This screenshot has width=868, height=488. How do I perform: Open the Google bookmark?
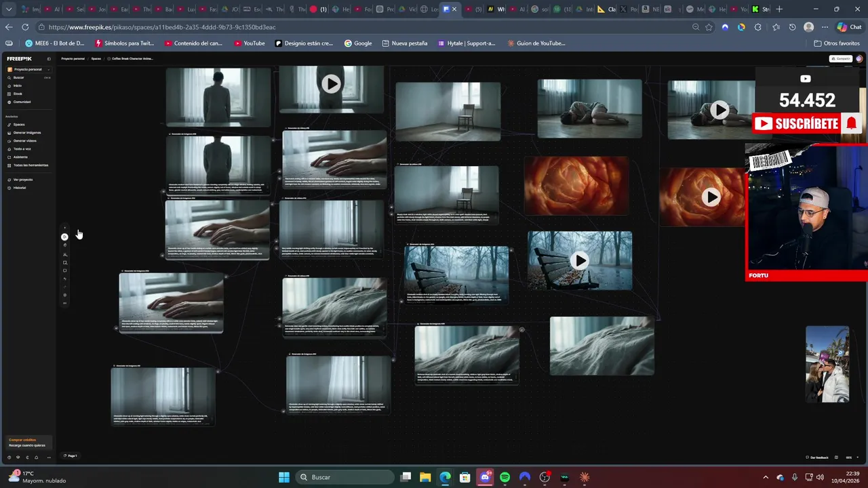tap(358, 43)
